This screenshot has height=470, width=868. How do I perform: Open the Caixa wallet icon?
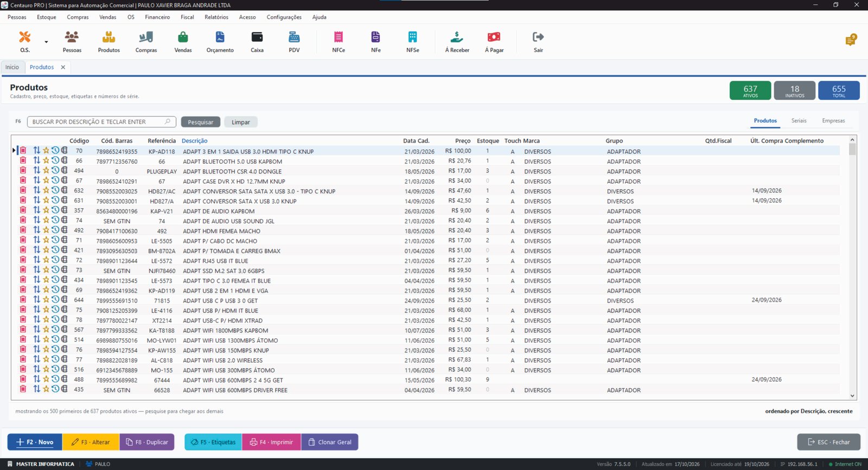point(257,42)
